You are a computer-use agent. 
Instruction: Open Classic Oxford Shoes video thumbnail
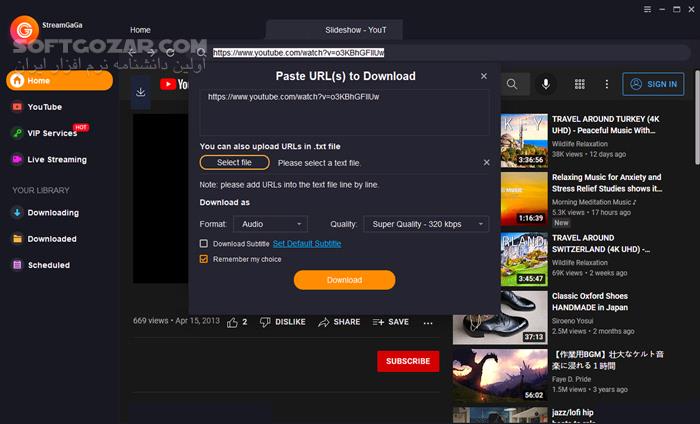pyautogui.click(x=500, y=318)
